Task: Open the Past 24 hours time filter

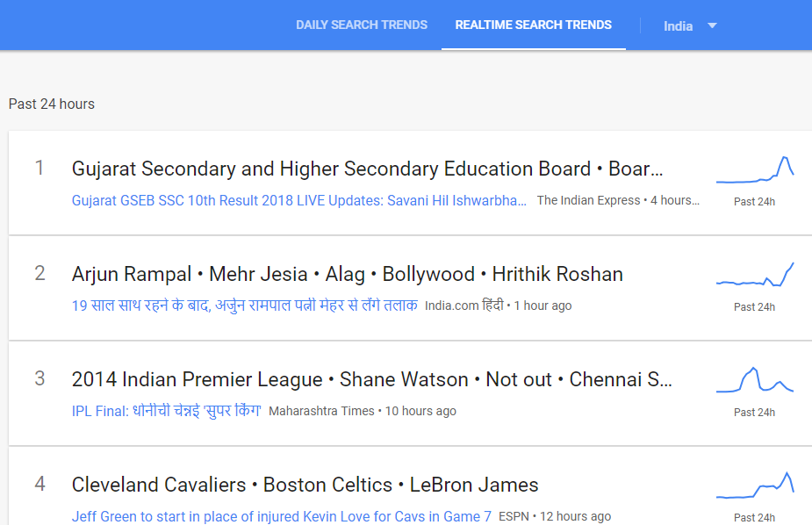Action: [51, 104]
